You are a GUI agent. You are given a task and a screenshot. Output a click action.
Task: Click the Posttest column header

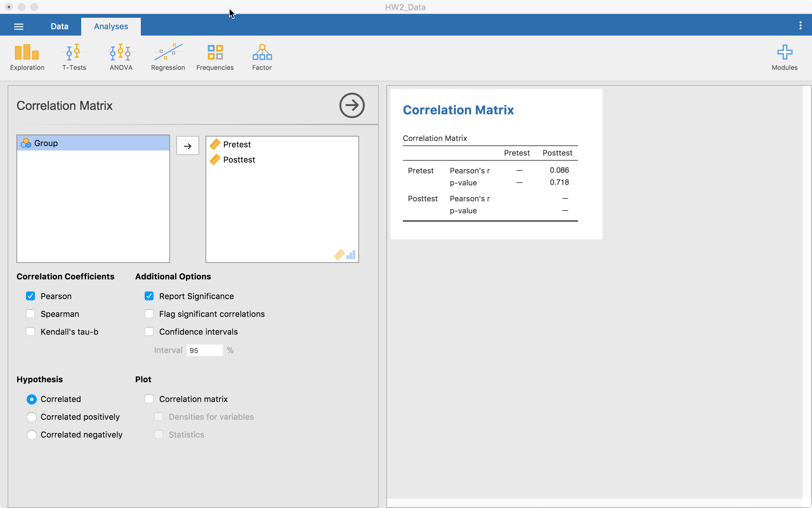557,153
